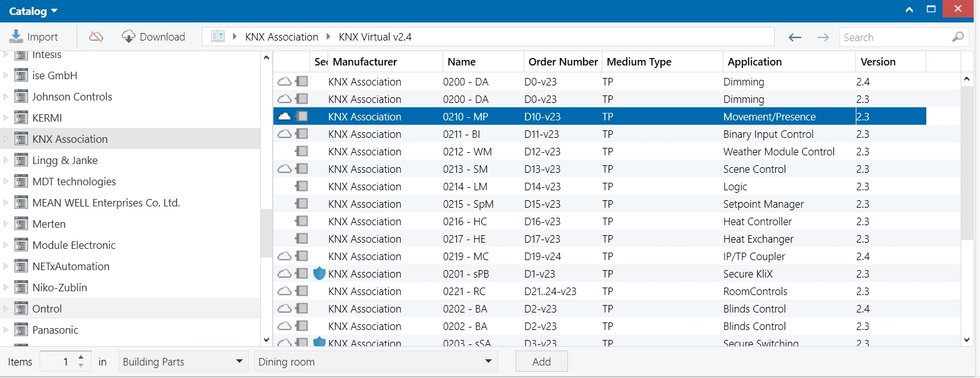
Task: Expand the ise GmbH manufacturer
Action: click(6, 75)
